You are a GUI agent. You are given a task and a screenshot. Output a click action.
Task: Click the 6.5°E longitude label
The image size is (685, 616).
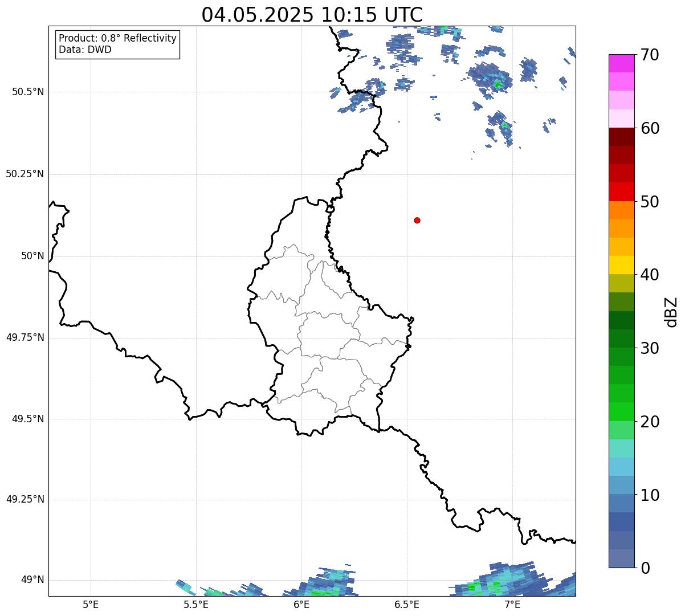(407, 604)
